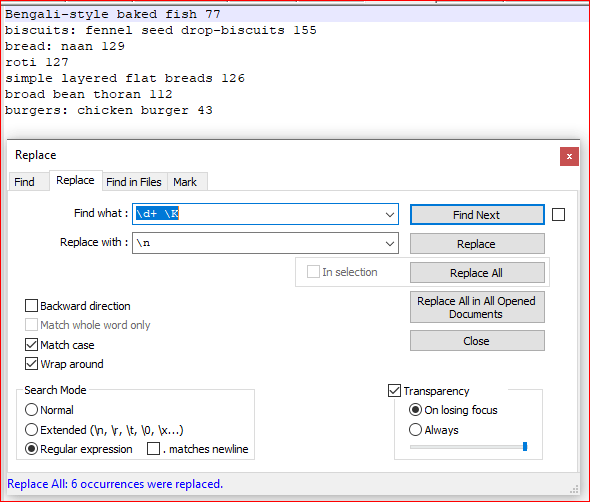590x502 pixels.
Task: Uncheck the Transparency checkbox
Action: tap(394, 391)
